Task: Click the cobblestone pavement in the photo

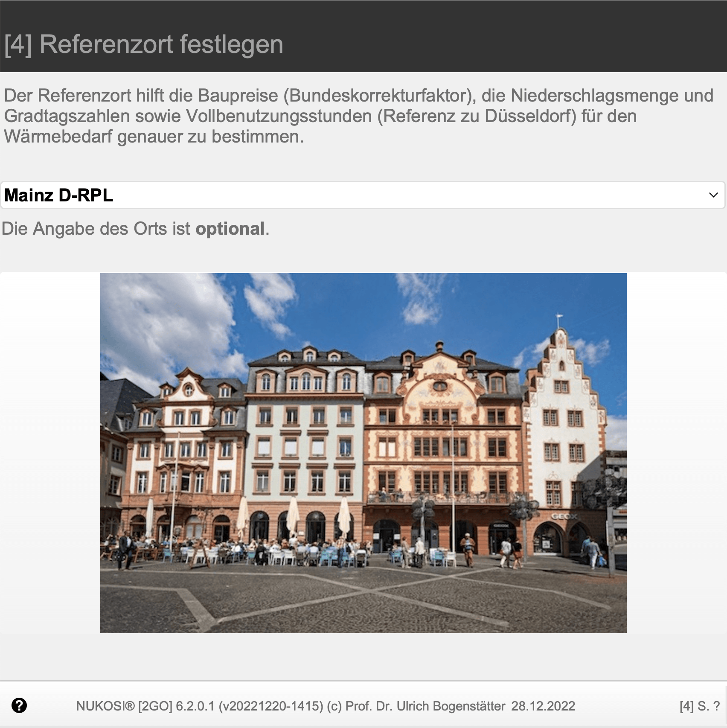Action: pyautogui.click(x=363, y=602)
